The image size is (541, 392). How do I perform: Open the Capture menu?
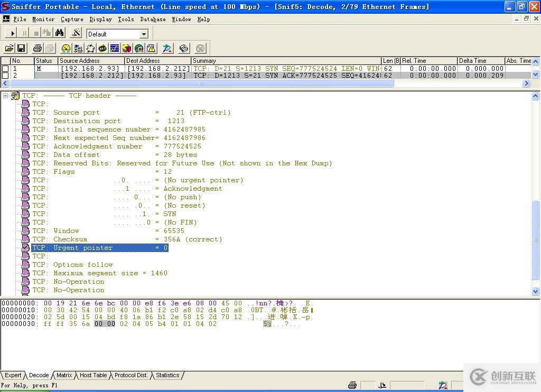click(72, 19)
